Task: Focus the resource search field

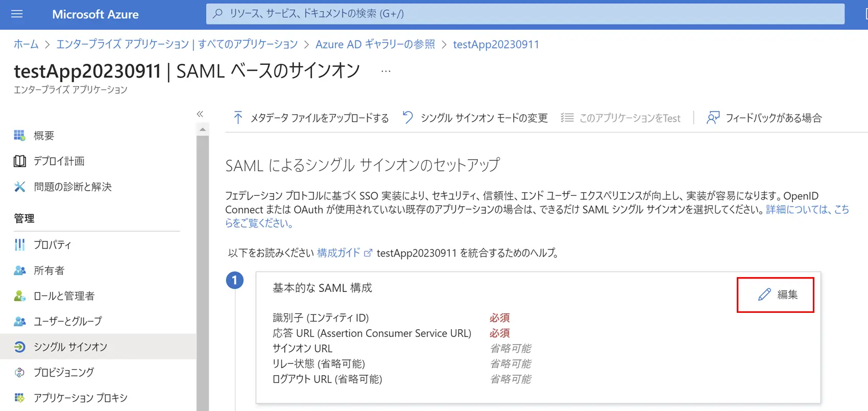Action: (x=525, y=14)
